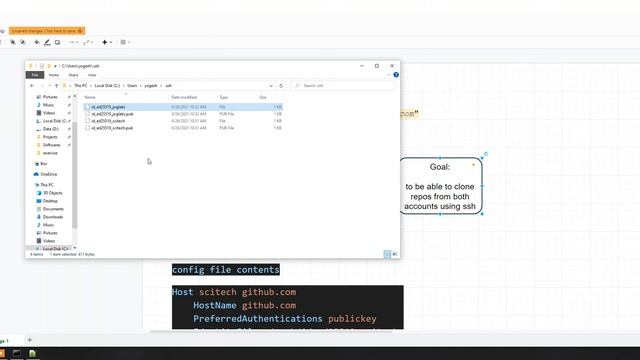
Task: Open Data (D:) in Quick access
Action: pyautogui.click(x=50, y=129)
